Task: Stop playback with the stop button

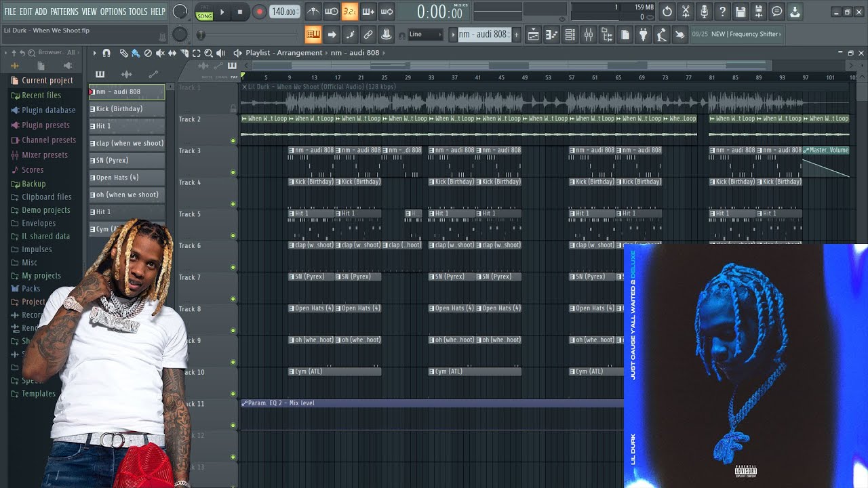Action: click(240, 12)
